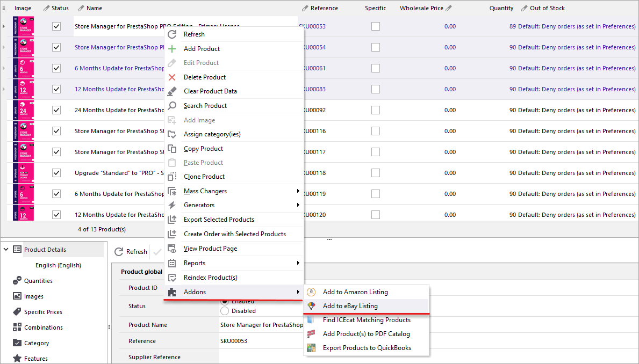Expand the Reports submenu arrow

click(298, 263)
